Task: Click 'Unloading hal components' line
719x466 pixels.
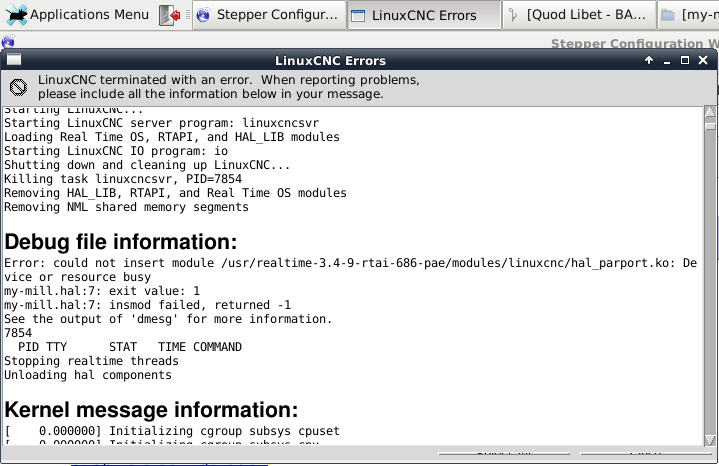Action: pos(88,375)
